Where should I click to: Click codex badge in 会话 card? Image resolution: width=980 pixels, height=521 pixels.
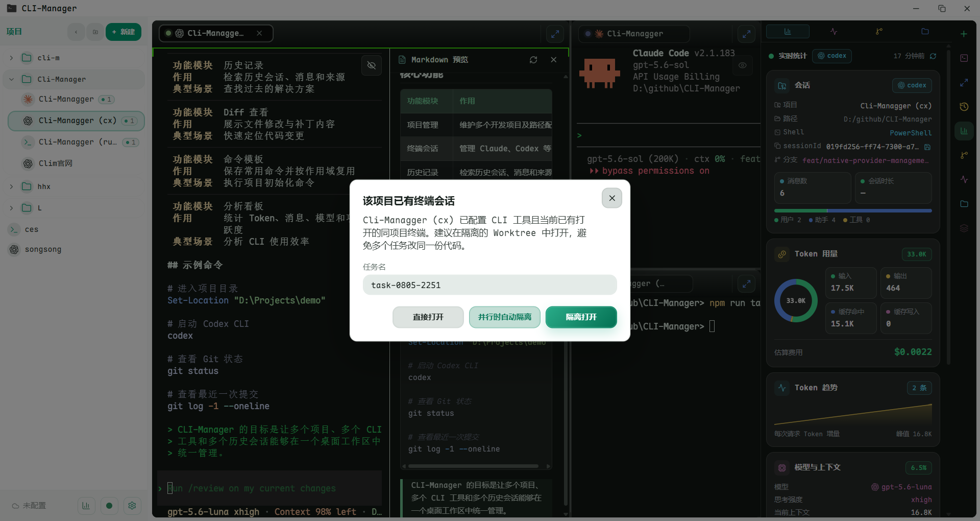point(912,85)
